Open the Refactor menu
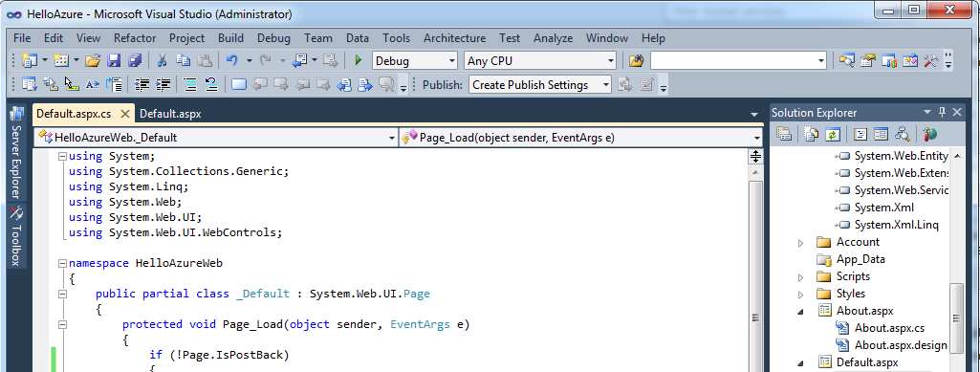Viewport: 980px width, 372px height. click(x=135, y=38)
